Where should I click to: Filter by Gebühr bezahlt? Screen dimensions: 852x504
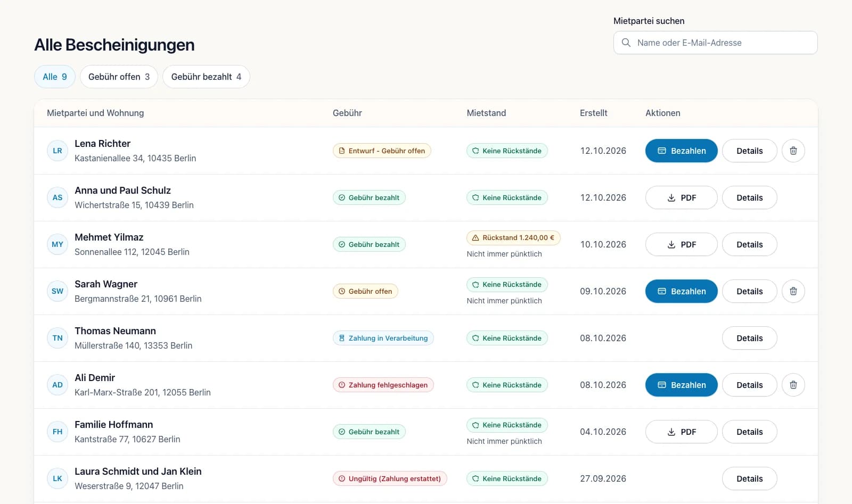(x=206, y=77)
